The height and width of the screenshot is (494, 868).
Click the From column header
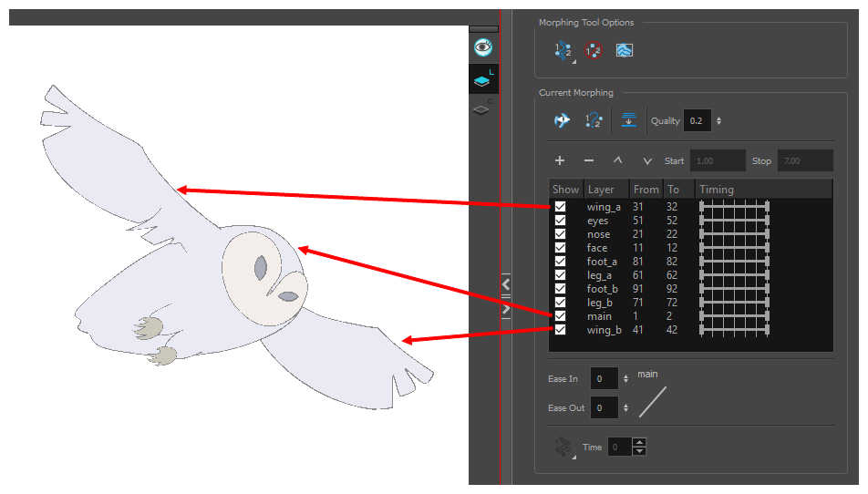[646, 190]
